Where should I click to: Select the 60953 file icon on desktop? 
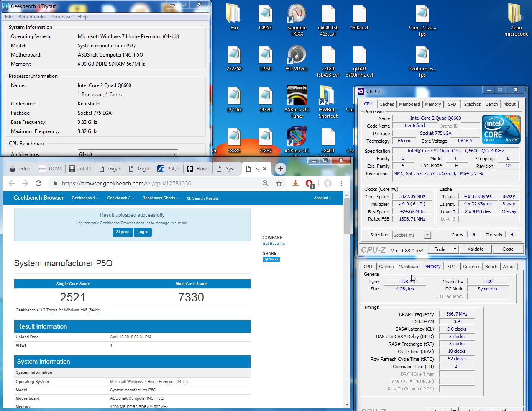(x=265, y=17)
